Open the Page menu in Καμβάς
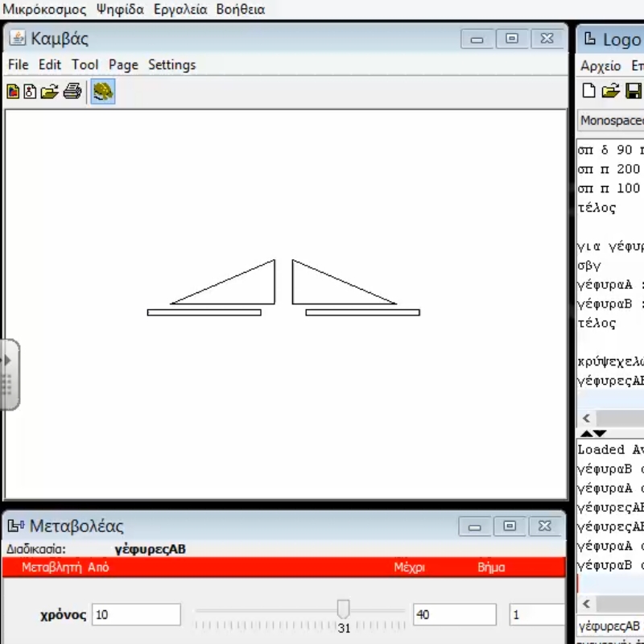Screen dimensions: 644x644 [123, 65]
